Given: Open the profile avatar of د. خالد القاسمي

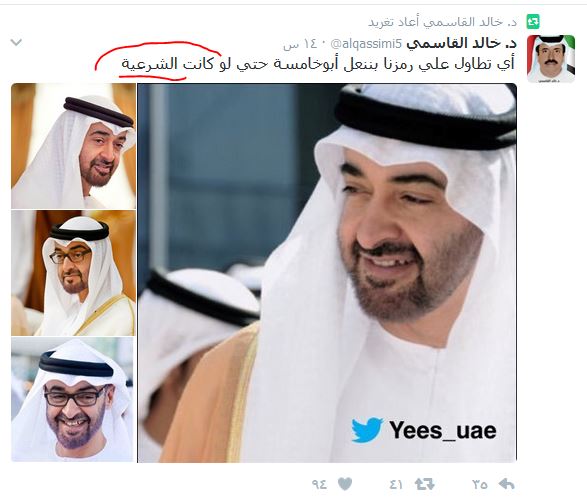Looking at the screenshot, I should [x=551, y=59].
